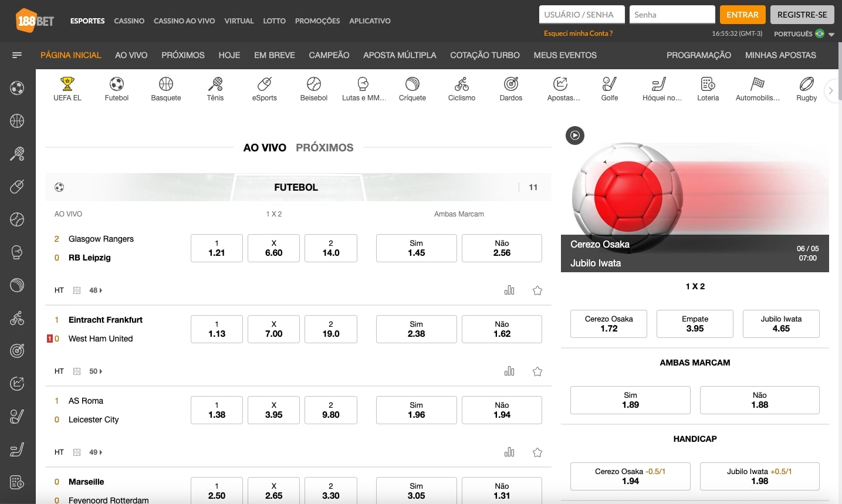This screenshot has width=842, height=504.
Task: Select Basquete in the sports carousel
Action: click(x=166, y=89)
